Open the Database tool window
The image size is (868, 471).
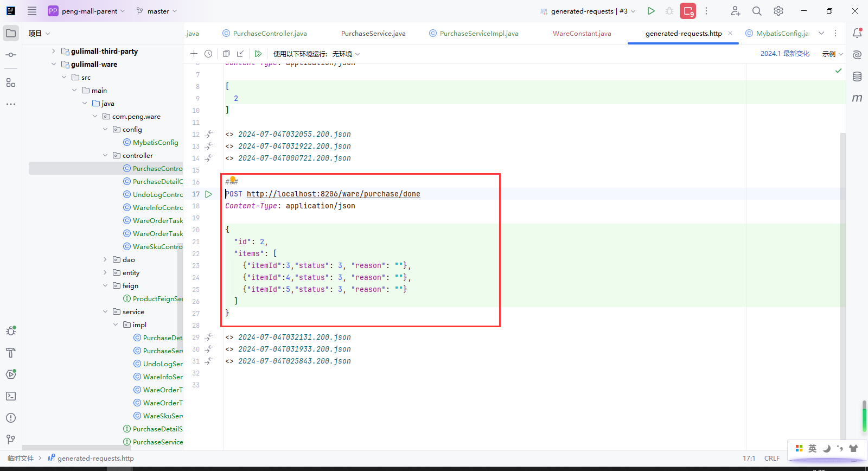(x=857, y=77)
